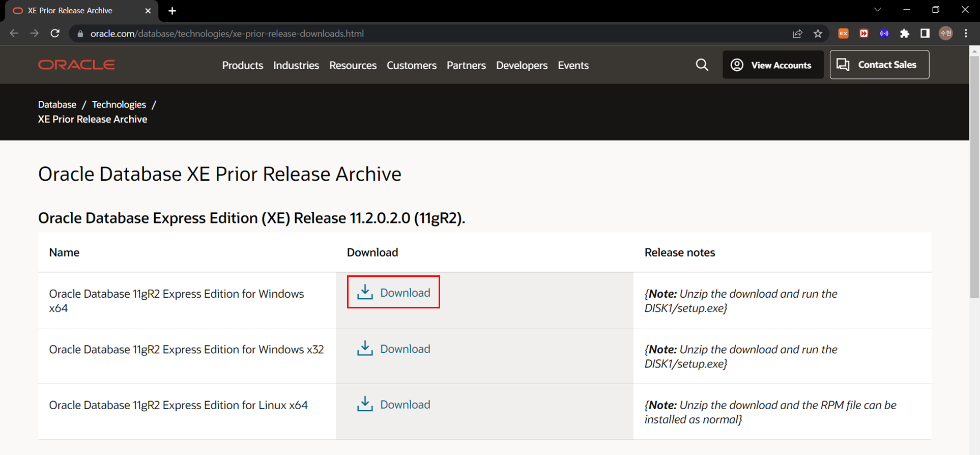Follow the Technologies breadcrumb link
This screenshot has width=980, height=455.
point(119,104)
